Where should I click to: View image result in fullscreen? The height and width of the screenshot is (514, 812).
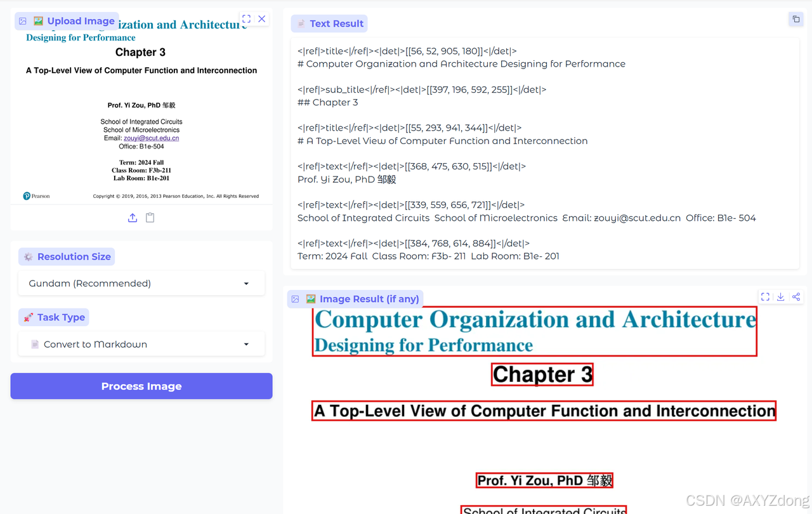click(765, 296)
